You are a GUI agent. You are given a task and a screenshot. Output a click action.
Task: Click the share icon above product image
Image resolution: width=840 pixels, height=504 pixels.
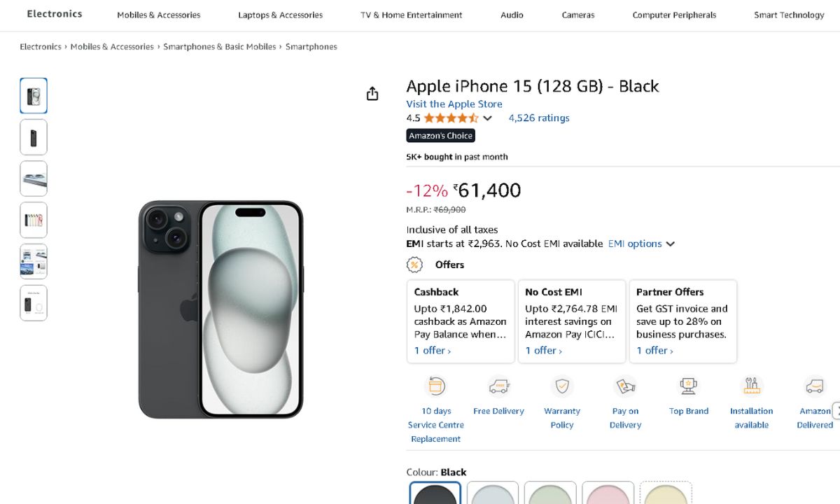pos(372,94)
